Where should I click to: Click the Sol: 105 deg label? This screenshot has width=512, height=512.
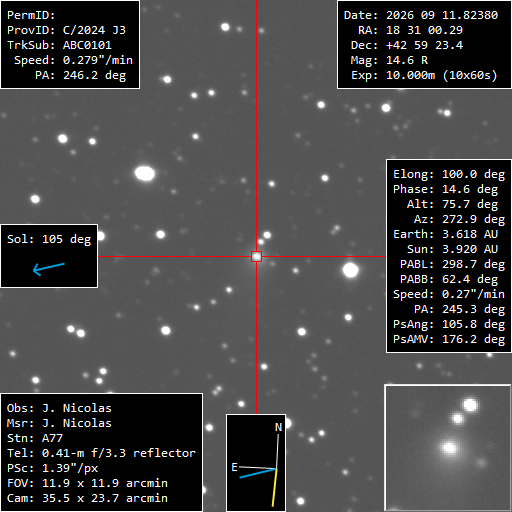tap(49, 239)
